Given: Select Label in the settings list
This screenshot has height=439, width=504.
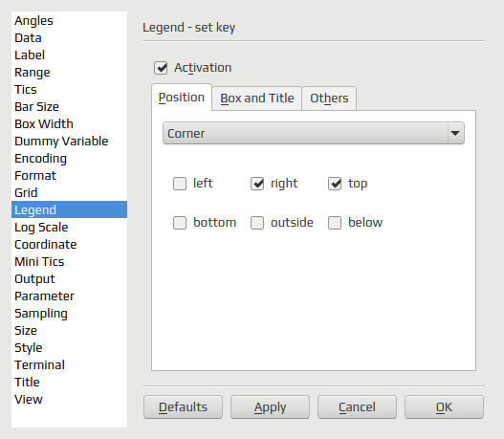Looking at the screenshot, I should tap(69, 55).
